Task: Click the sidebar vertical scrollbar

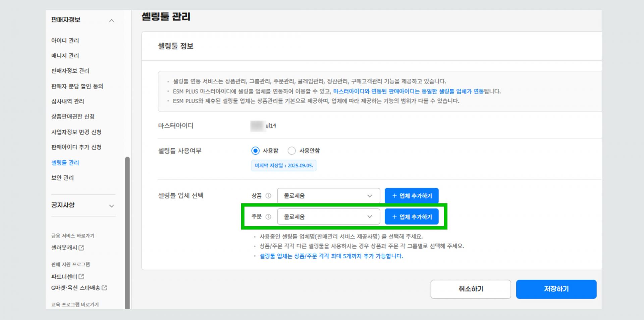Action: (x=127, y=233)
